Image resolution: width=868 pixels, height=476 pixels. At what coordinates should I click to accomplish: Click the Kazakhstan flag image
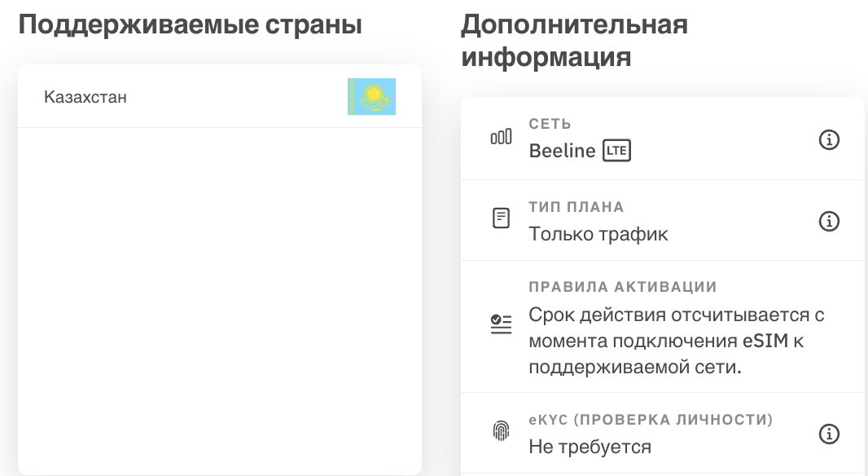(371, 96)
